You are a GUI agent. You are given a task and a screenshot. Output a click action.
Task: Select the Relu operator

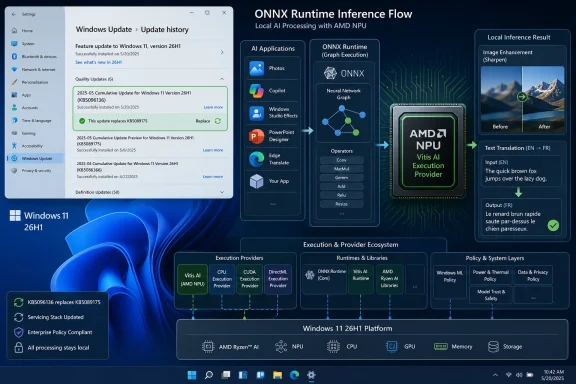[342, 195]
